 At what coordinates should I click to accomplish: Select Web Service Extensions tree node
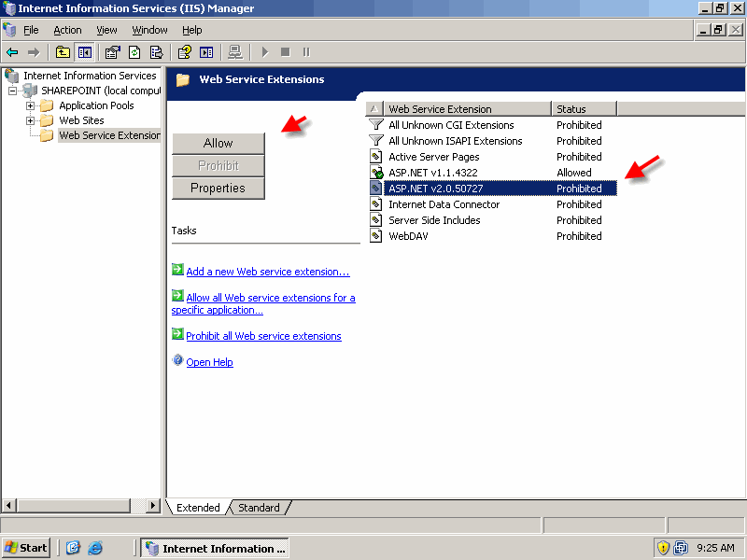tap(109, 135)
